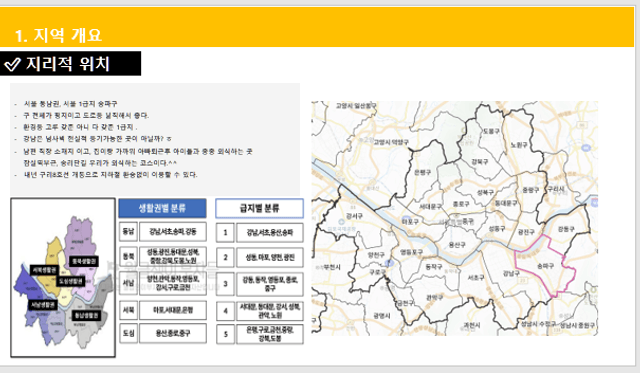Click '송파구' label inside pink outline
Screen dimensions: 640x373
[x=545, y=266]
